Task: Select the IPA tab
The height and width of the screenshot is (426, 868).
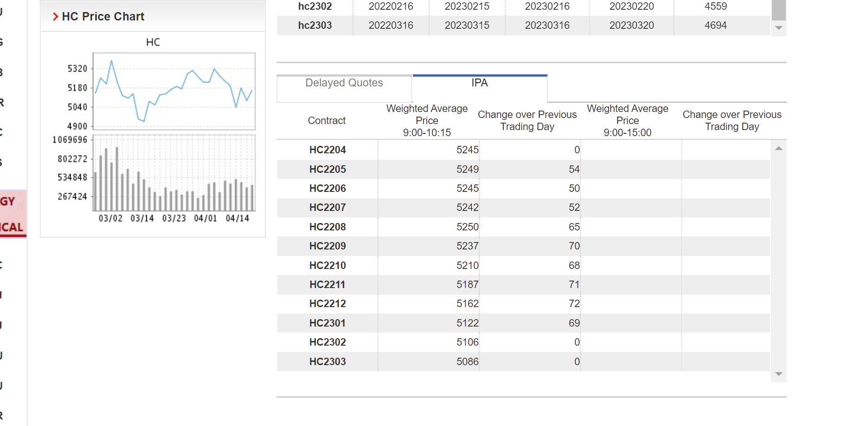Action: pos(479,83)
